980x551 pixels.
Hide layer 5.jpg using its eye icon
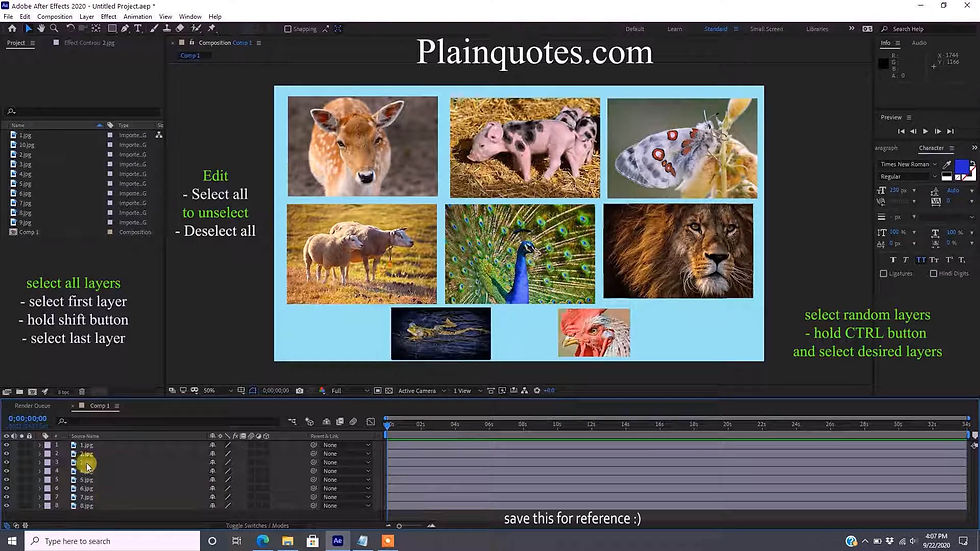7,480
